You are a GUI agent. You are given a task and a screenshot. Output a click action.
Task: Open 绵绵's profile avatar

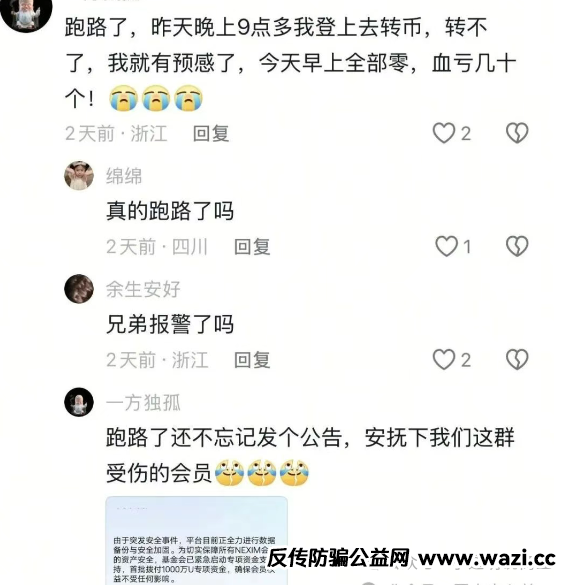point(79,176)
